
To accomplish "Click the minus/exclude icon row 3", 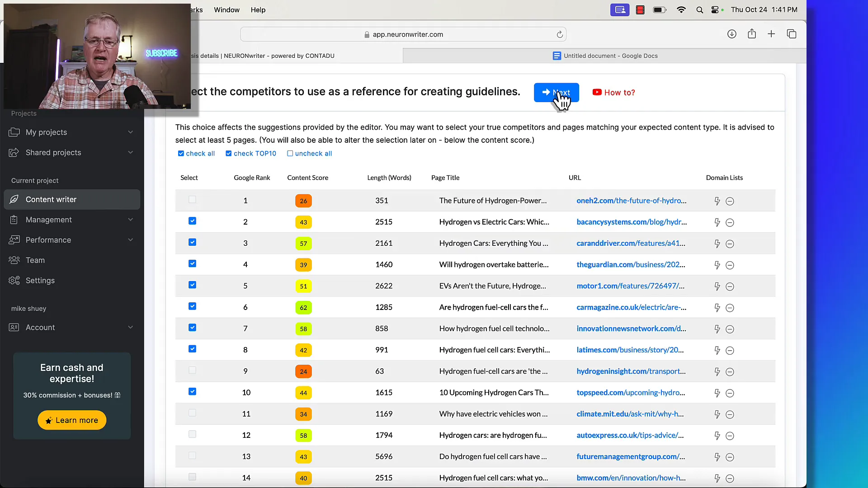I will click(730, 243).
